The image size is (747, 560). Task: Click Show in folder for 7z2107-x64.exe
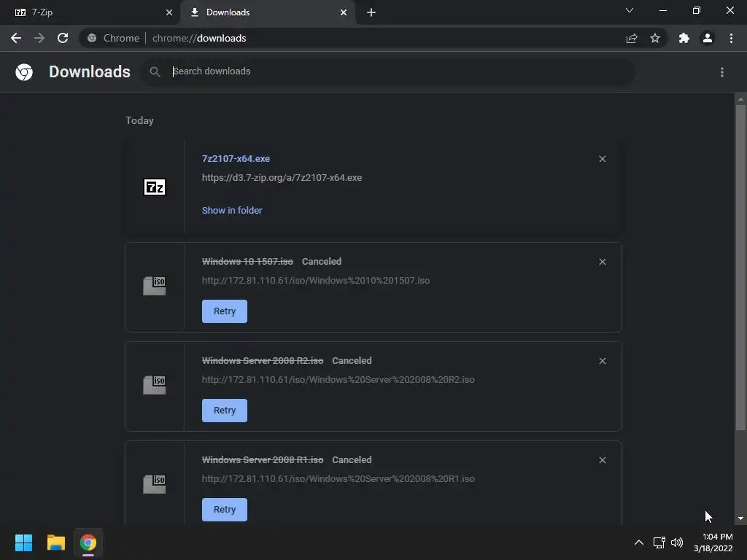click(232, 210)
